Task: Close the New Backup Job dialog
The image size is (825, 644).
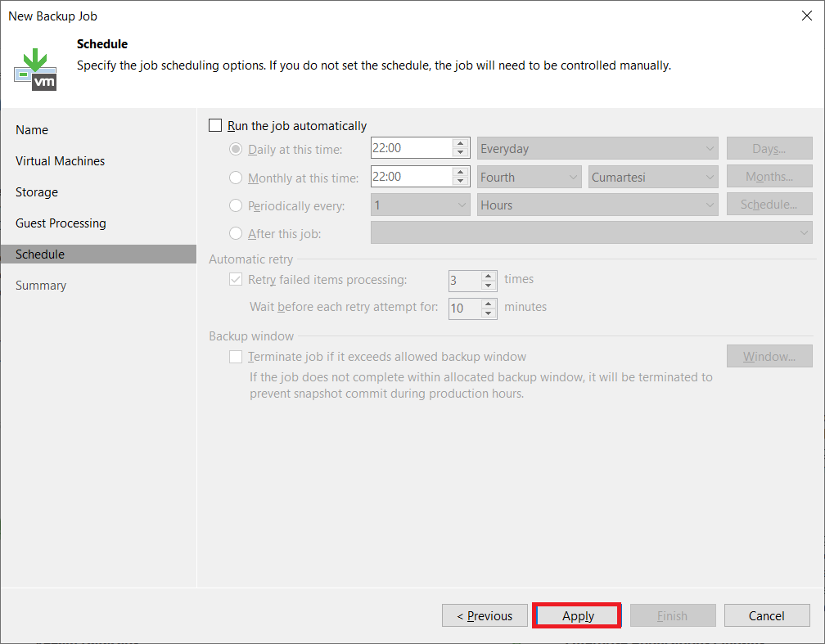Action: (x=807, y=16)
